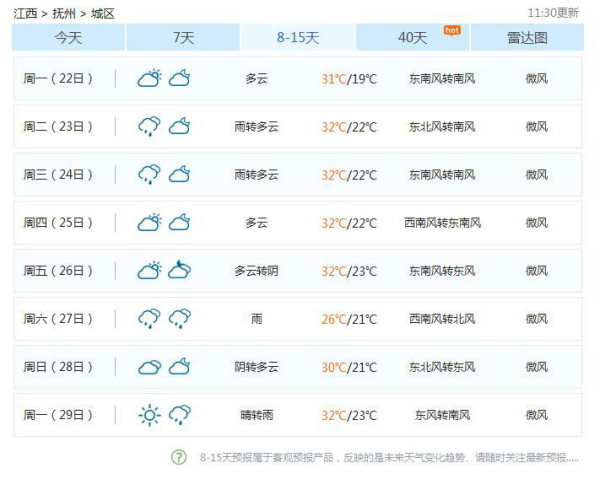The image size is (600, 479).
Task: Click the 雨 description for 周六 27日
Action: click(x=257, y=319)
